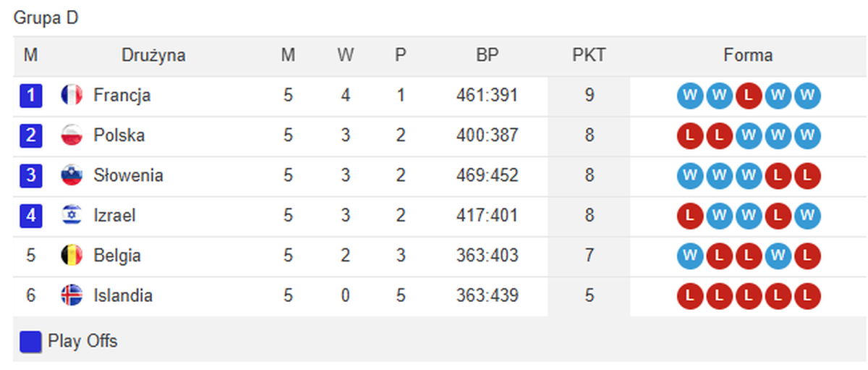Click the Slovenia flag icon
This screenshot has width=868, height=370.
72,175
